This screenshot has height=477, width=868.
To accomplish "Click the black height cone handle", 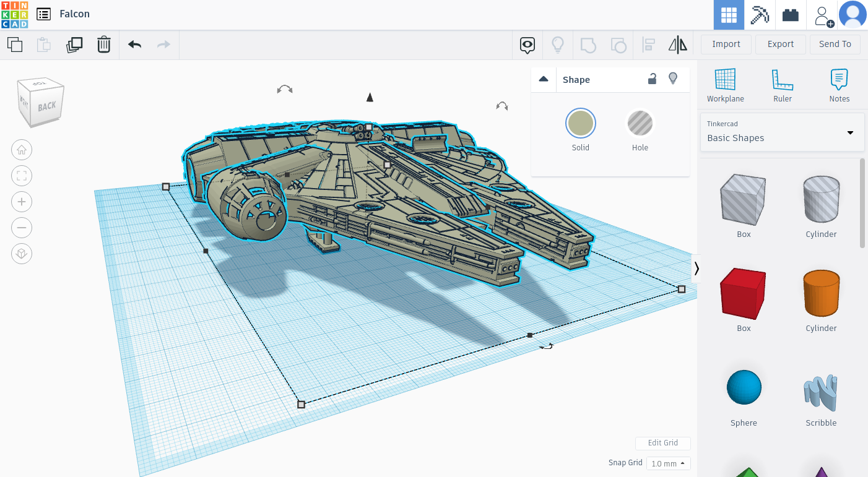I will click(370, 97).
